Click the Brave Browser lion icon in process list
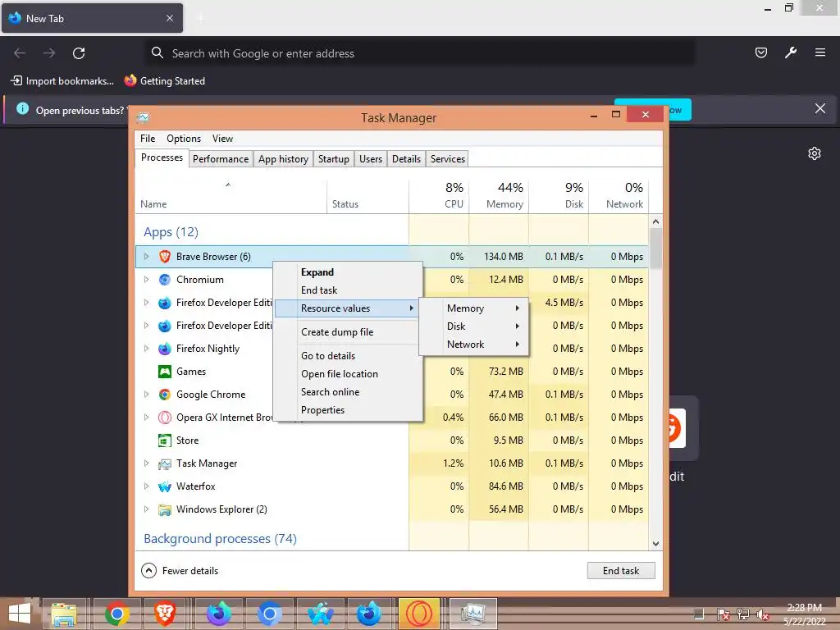The image size is (840, 630). (164, 257)
